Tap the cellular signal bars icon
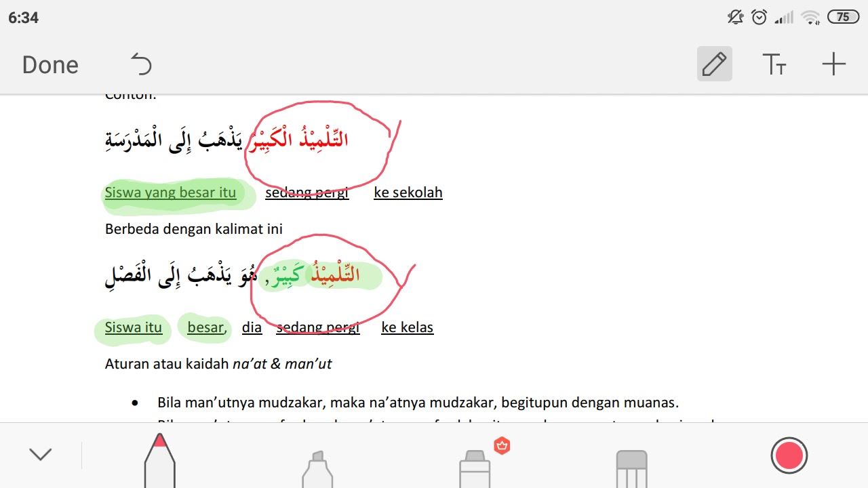 click(x=784, y=18)
